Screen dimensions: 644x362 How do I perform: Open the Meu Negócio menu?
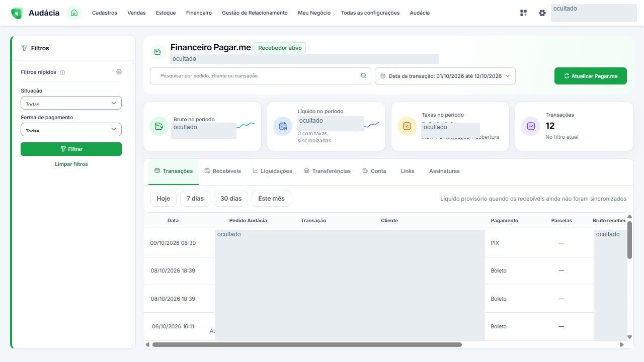pos(314,13)
